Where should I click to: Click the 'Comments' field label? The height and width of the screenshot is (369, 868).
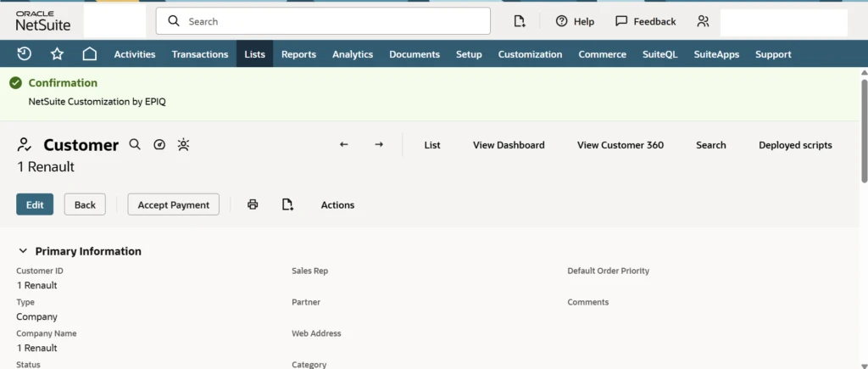point(588,302)
